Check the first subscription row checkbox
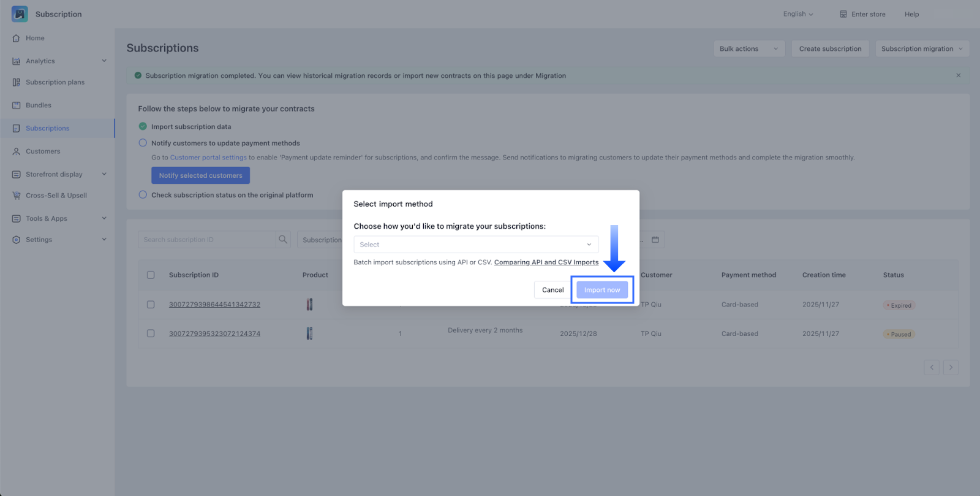The image size is (980, 496). click(151, 305)
